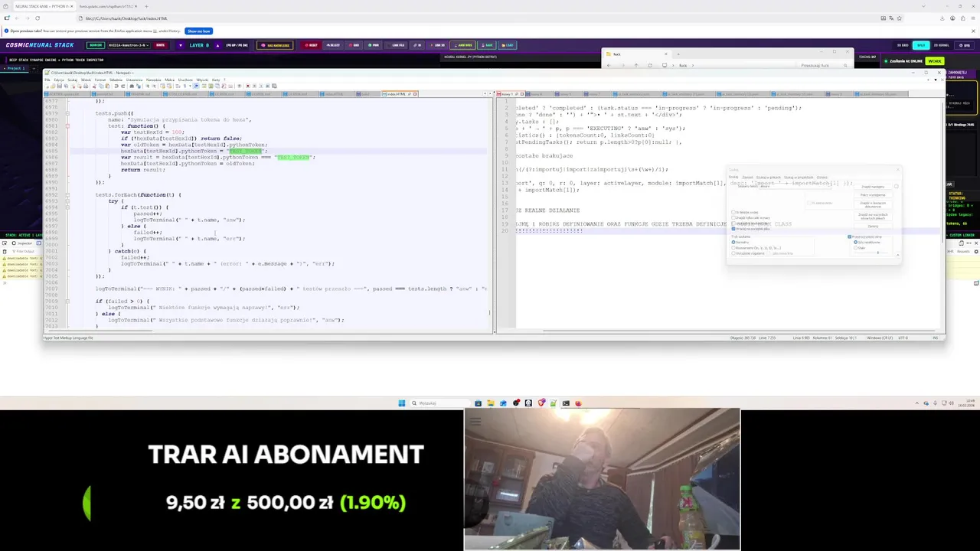Switch to 2D KERNEL view
The height and width of the screenshot is (551, 980).
click(941, 45)
